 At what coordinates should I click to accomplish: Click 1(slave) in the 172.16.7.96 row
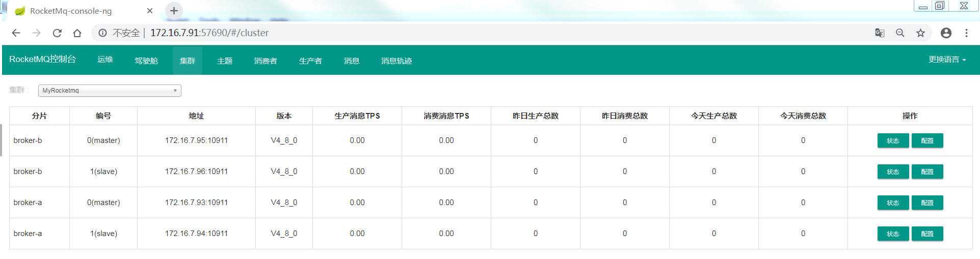(103, 171)
